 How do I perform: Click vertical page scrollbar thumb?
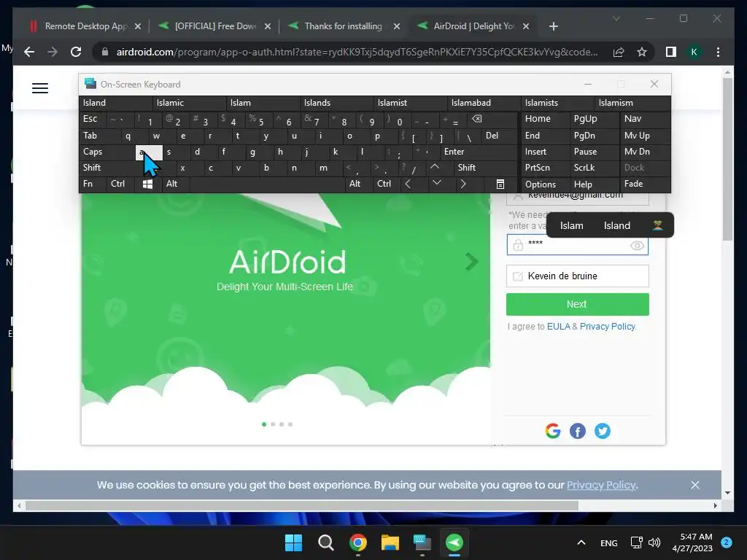(727, 160)
